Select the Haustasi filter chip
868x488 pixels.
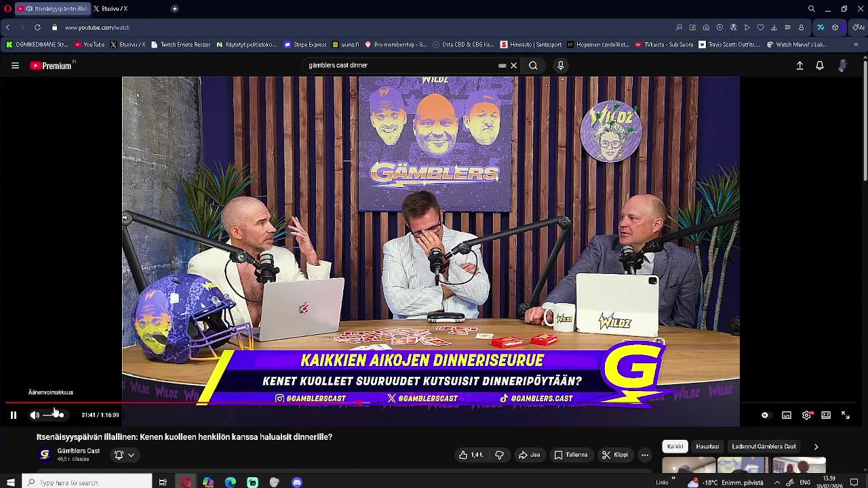point(707,447)
